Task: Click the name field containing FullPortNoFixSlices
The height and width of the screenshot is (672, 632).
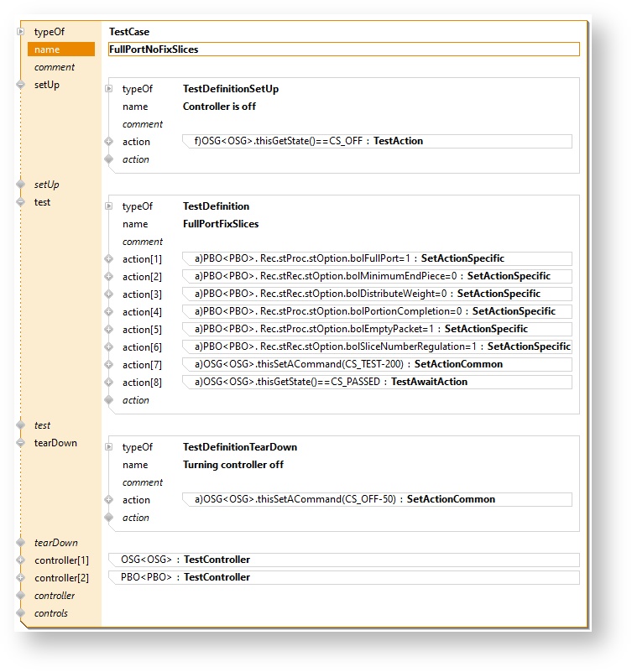Action: [343, 49]
